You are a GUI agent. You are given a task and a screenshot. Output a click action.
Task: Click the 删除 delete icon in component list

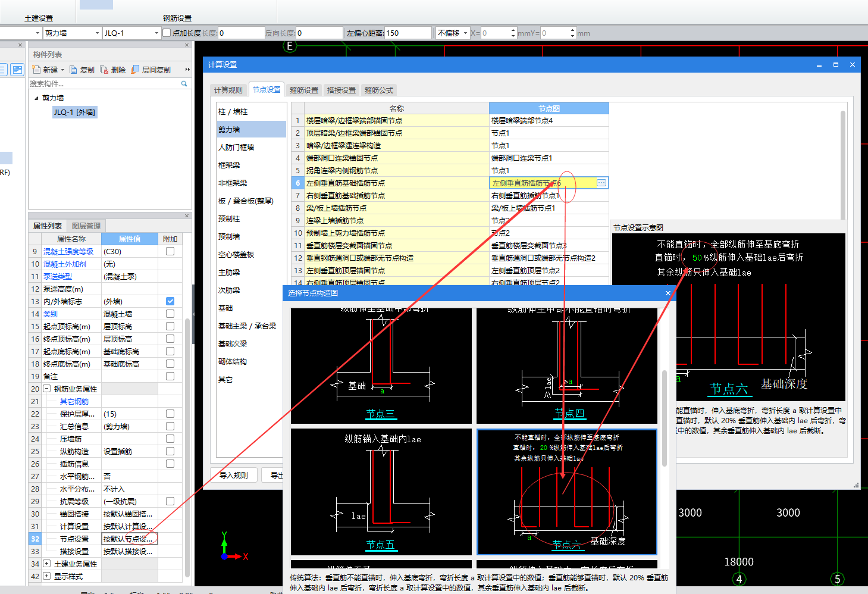[x=104, y=70]
